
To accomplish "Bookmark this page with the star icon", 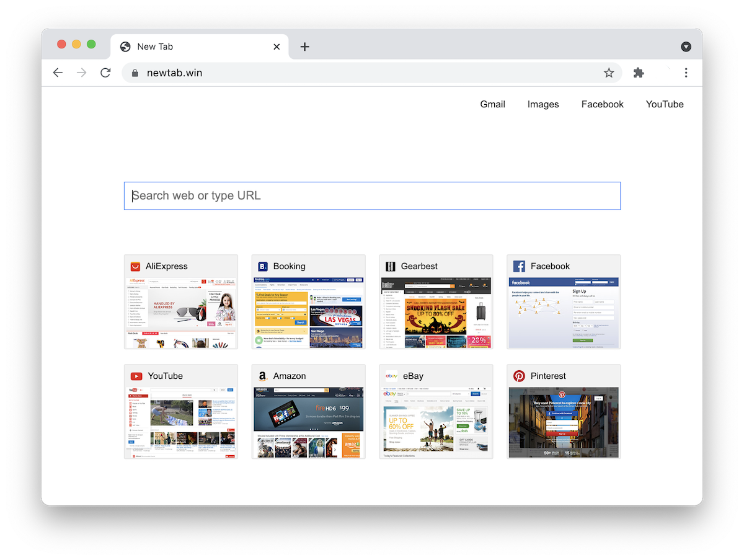I will click(x=609, y=73).
